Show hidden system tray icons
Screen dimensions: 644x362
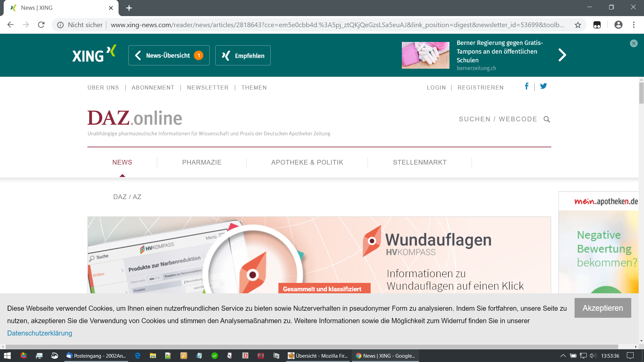[x=563, y=356]
